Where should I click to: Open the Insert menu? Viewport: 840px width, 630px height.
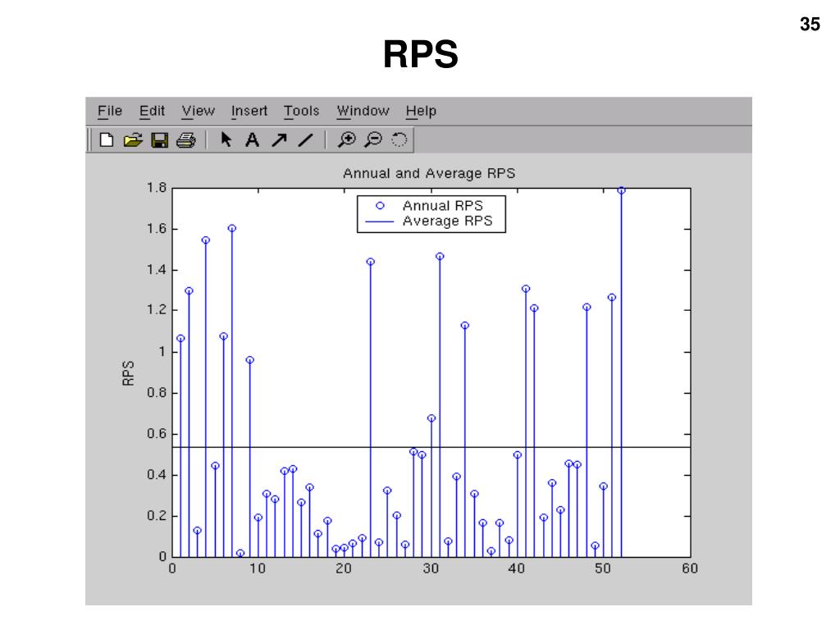tap(249, 111)
